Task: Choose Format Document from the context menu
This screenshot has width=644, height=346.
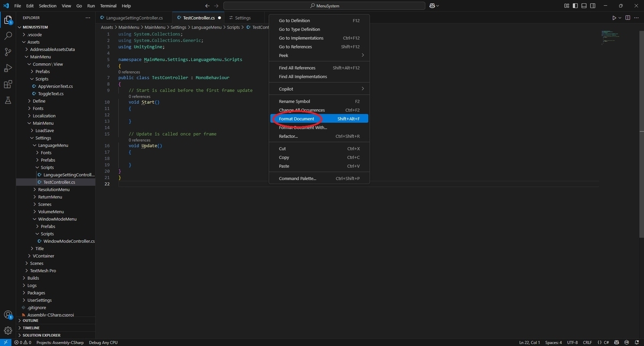Action: [296, 119]
